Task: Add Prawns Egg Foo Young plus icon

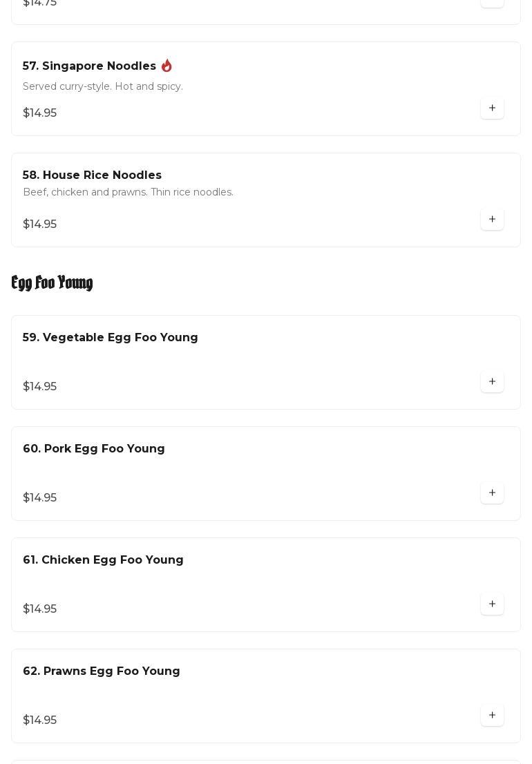Action: [x=492, y=716]
